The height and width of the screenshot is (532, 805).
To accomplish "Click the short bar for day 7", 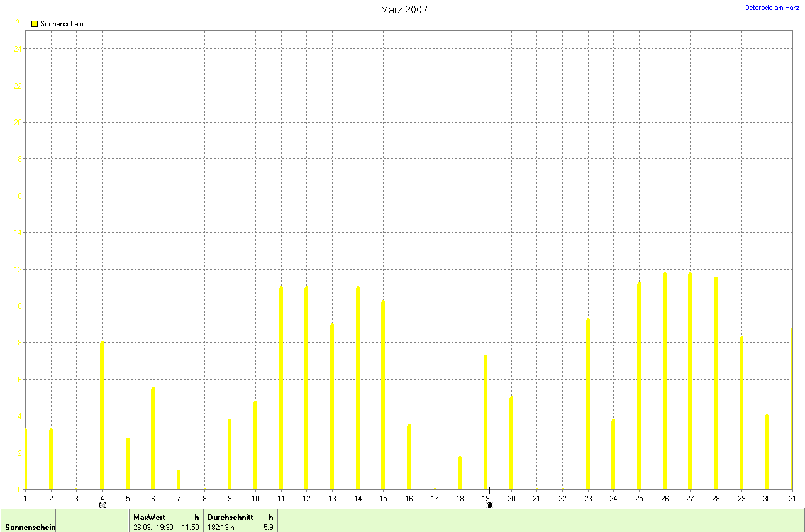I will coord(179,479).
